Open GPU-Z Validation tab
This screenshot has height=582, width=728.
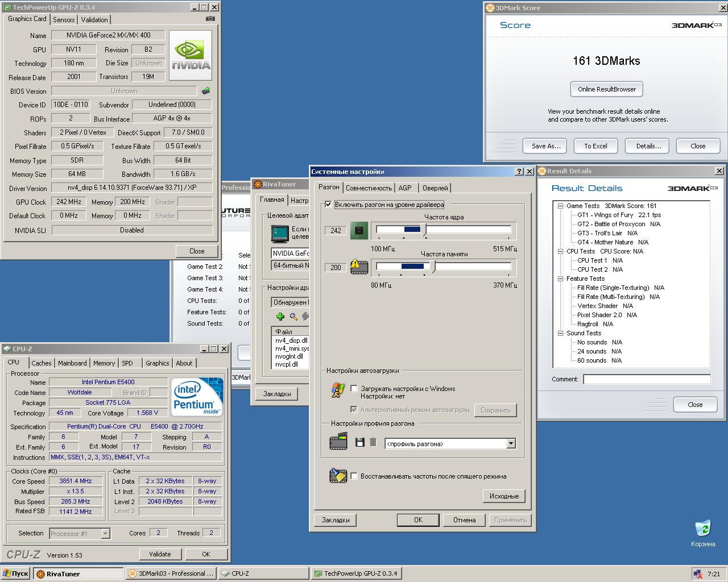(94, 19)
